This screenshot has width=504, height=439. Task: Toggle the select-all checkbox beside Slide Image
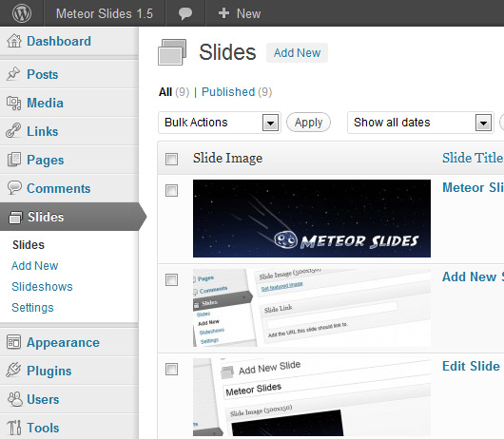point(171,159)
